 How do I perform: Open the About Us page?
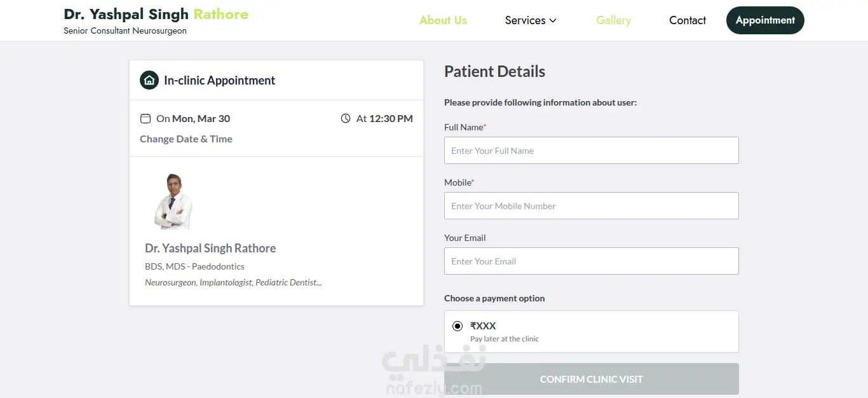click(x=443, y=20)
